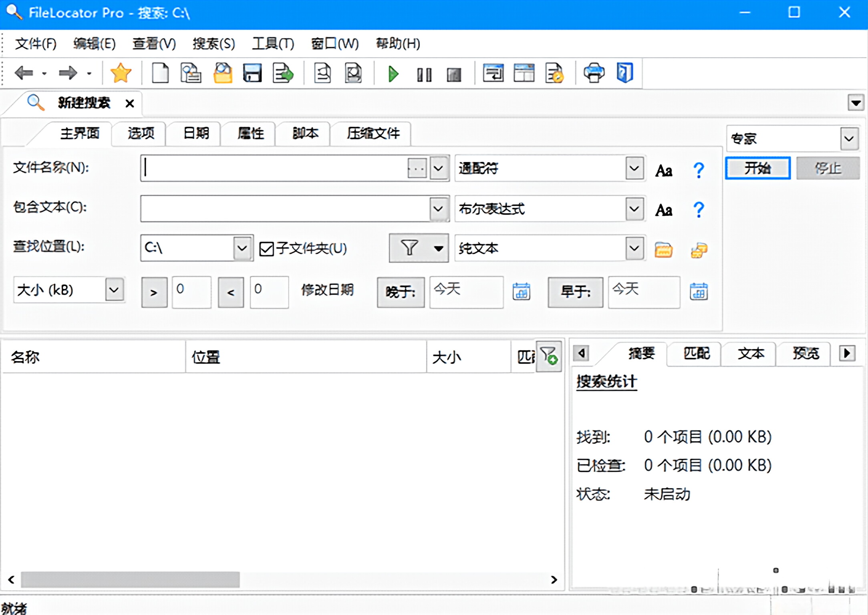Open saved search folder icon

point(223,73)
